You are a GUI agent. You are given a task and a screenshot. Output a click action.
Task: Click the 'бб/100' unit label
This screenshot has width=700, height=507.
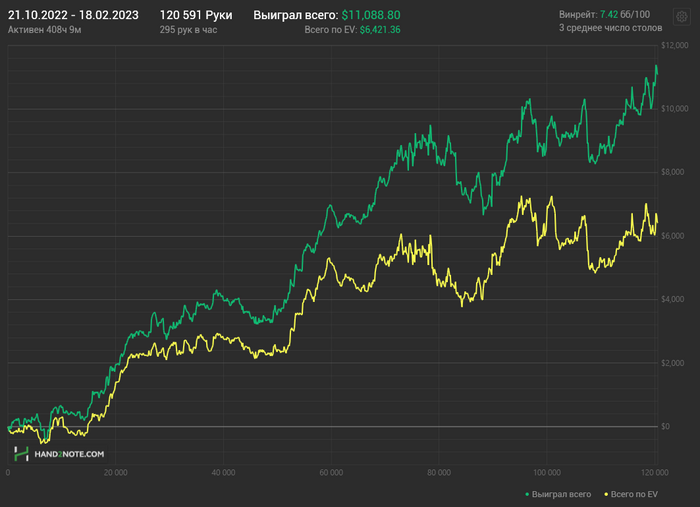click(635, 14)
